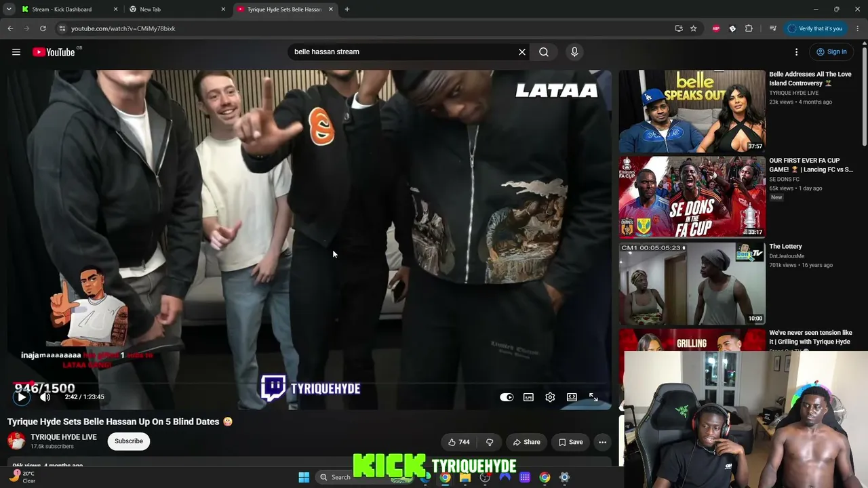Screen dimensions: 868x488
Task: Go to the YouTube home logo
Action: (x=54, y=52)
